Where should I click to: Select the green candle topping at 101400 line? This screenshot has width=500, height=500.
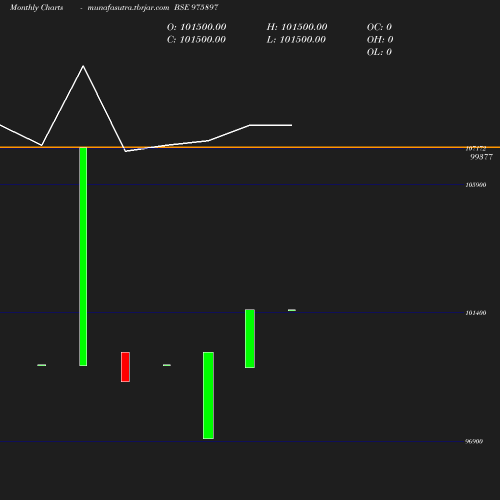(x=250, y=339)
